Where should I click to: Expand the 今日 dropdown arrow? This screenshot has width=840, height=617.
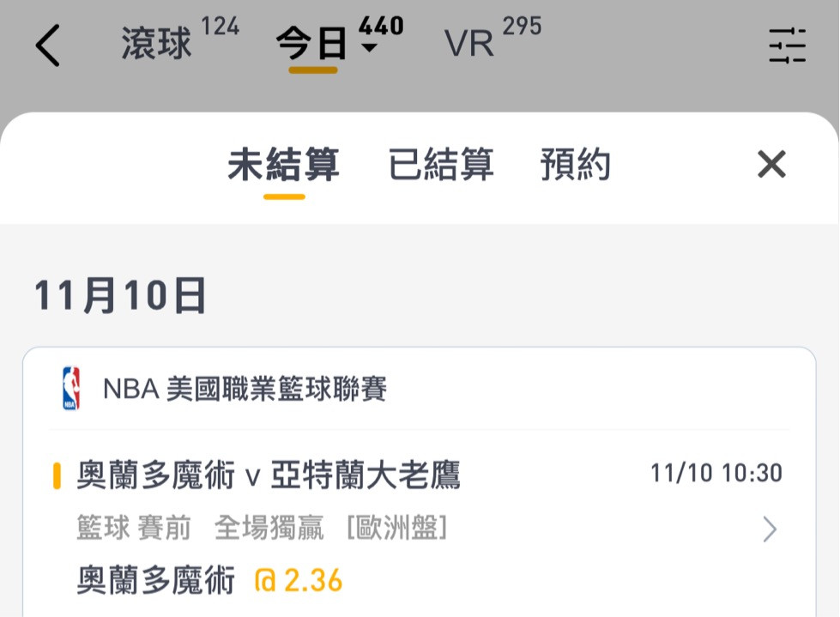(369, 48)
